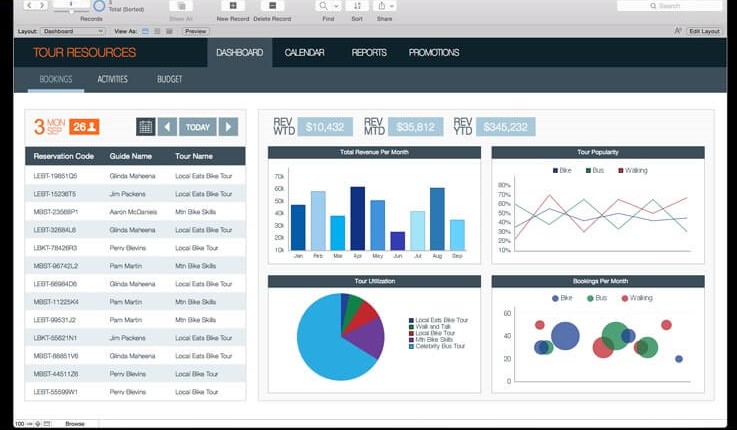Click the 100 zoom percentage
The image size is (737, 430).
[x=20, y=424]
